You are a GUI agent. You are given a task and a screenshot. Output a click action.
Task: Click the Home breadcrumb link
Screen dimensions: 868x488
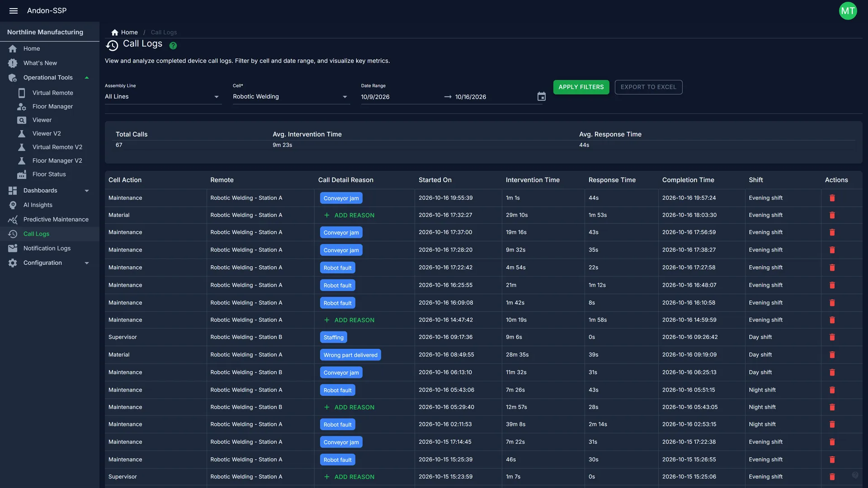point(129,33)
